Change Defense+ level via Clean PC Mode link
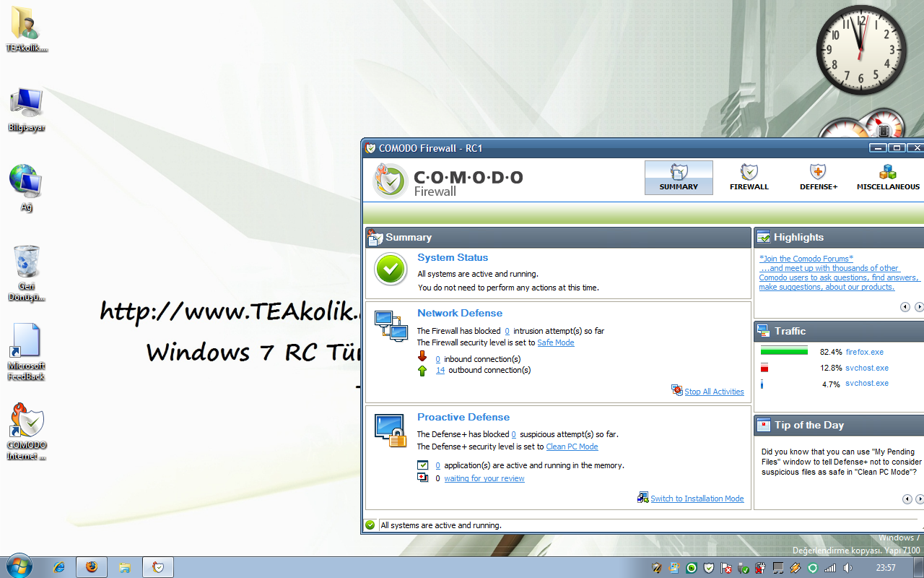The width and height of the screenshot is (924, 578). coord(572,447)
